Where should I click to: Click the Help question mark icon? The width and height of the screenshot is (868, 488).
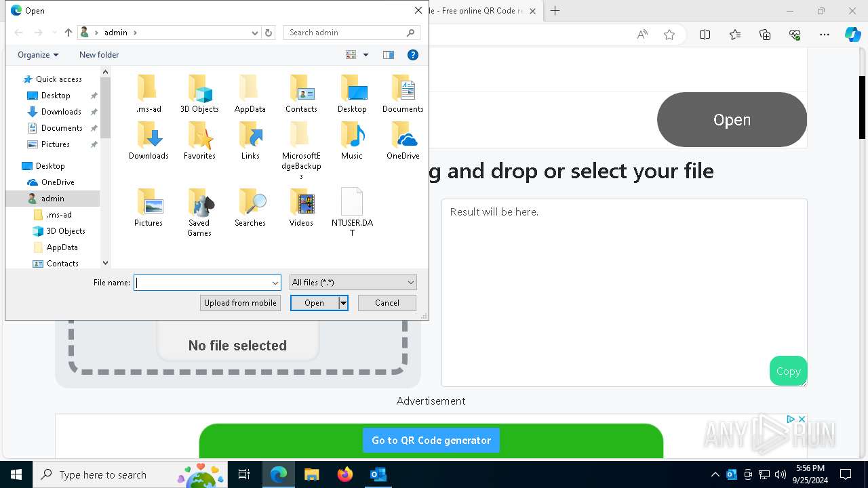[x=413, y=55]
